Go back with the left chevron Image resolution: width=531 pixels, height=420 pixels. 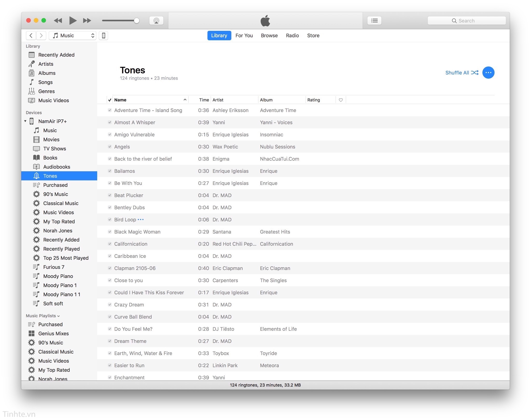point(31,36)
